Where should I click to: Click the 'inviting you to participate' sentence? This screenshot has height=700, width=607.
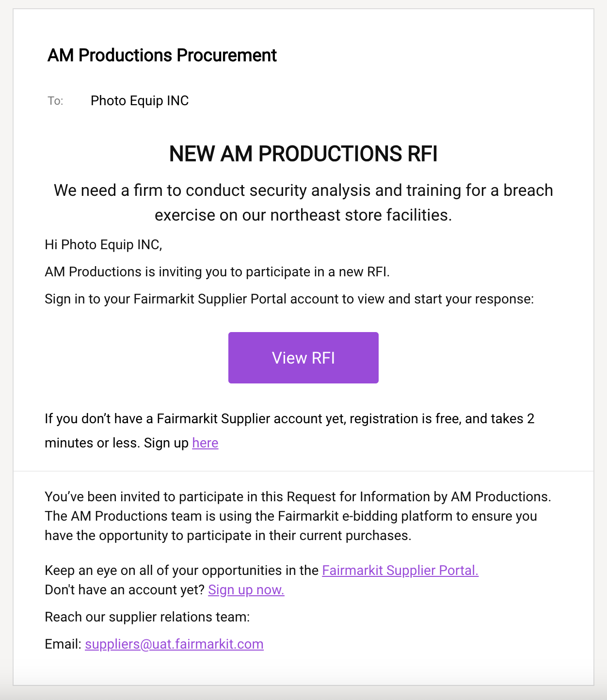[217, 272]
